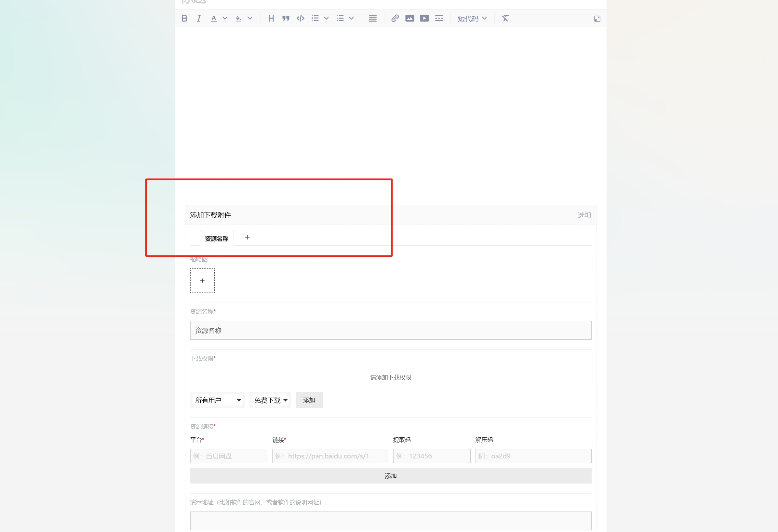
Task: Insert a hyperlink
Action: 395,19
